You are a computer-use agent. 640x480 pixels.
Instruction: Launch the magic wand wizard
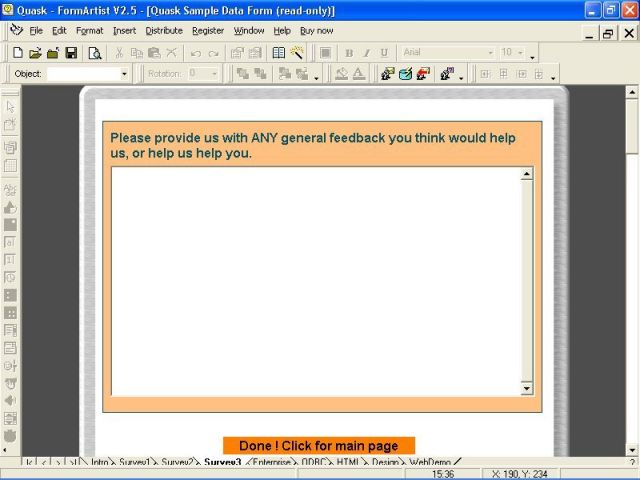tap(297, 52)
